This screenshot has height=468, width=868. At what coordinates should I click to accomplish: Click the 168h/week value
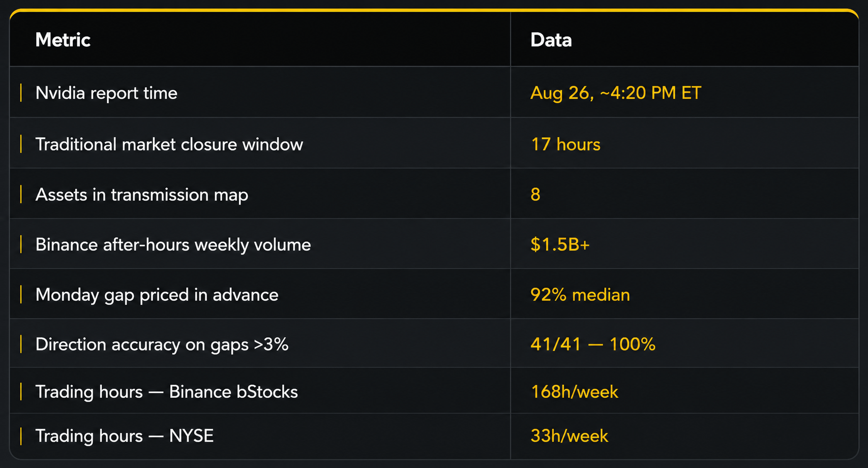tap(574, 392)
